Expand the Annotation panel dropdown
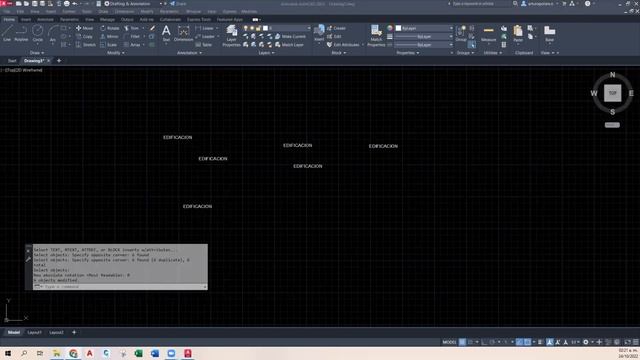 click(189, 53)
